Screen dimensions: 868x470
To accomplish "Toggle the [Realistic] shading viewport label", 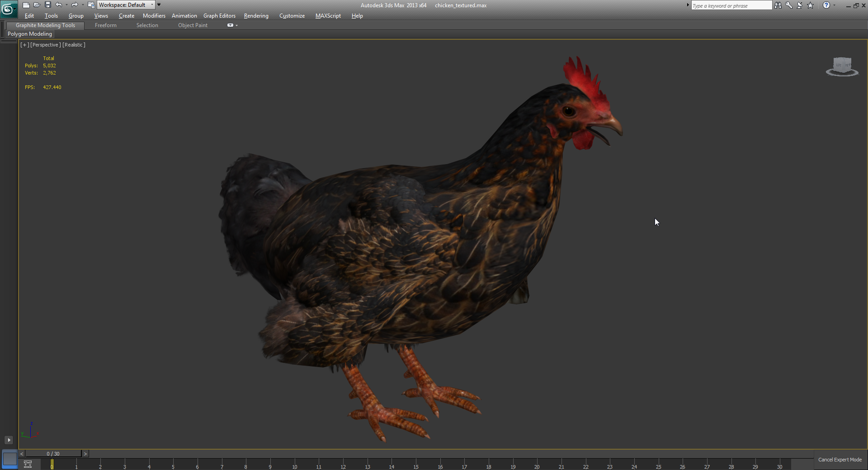I will pyautogui.click(x=73, y=45).
